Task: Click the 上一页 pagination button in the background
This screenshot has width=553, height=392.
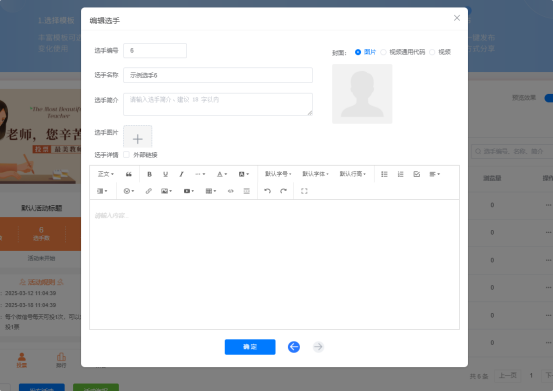Action: (x=508, y=375)
